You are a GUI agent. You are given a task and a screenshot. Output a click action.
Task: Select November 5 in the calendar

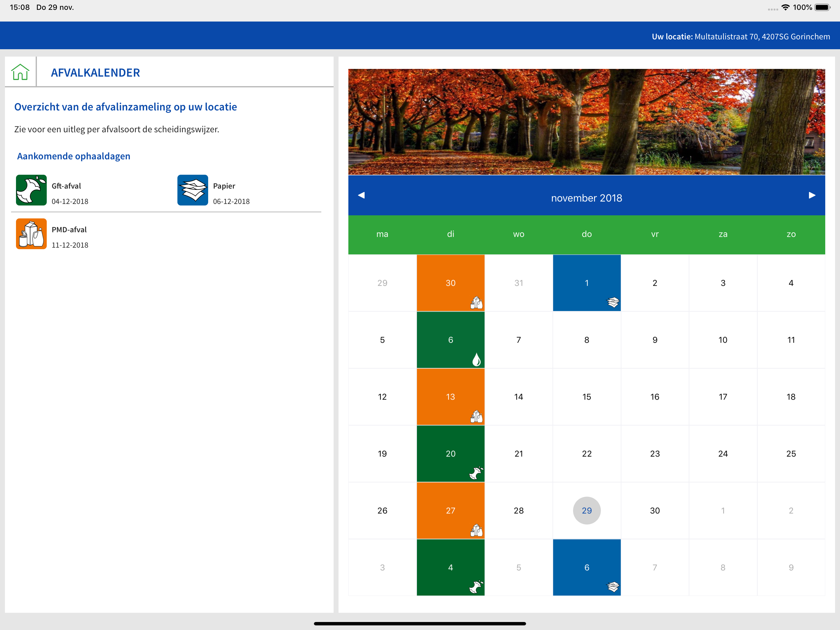(x=382, y=340)
